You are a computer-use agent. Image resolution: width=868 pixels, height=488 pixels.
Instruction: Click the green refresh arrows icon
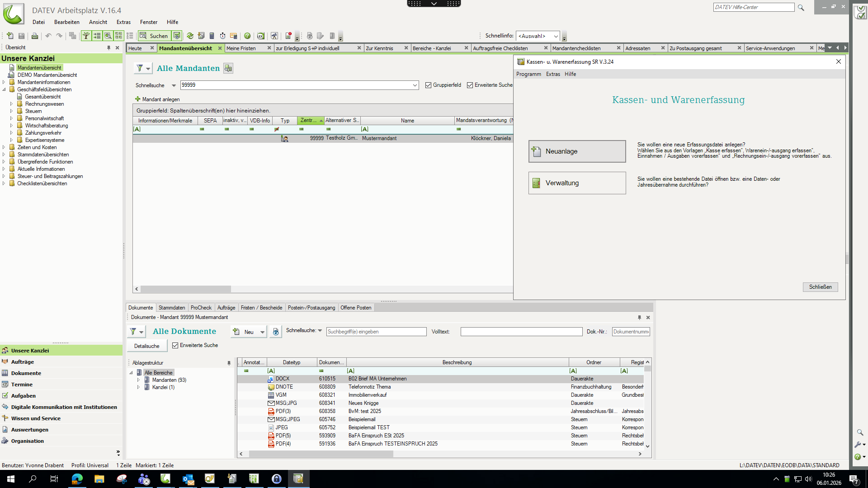tap(190, 36)
